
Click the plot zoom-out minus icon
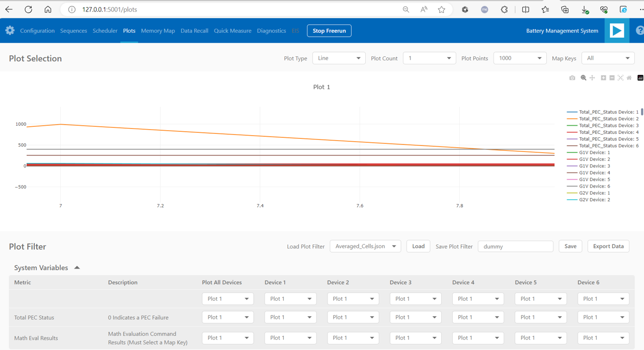click(x=612, y=78)
